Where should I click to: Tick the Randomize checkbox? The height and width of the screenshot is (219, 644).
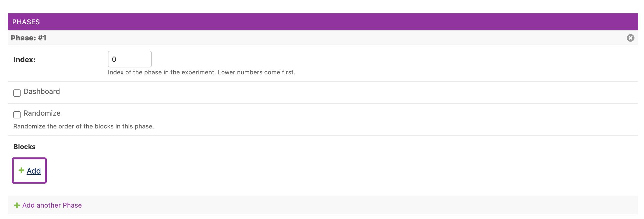17,115
